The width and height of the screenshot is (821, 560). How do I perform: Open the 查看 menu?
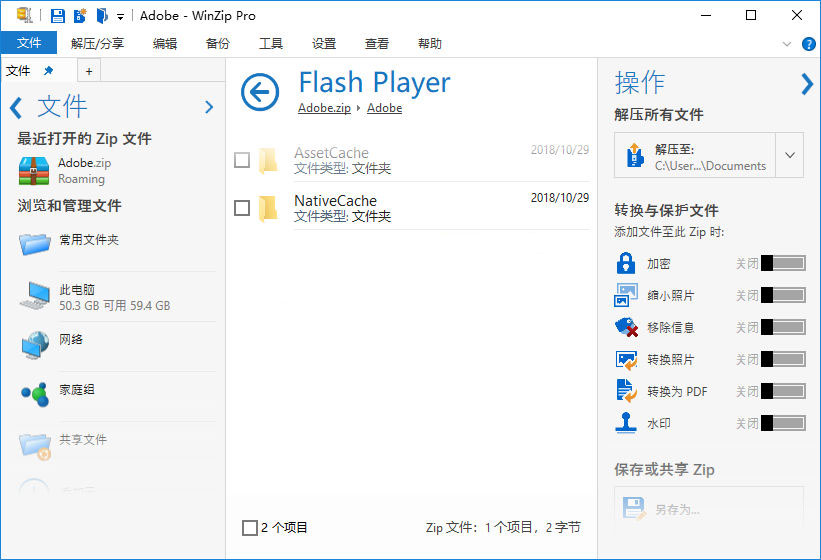[376, 43]
